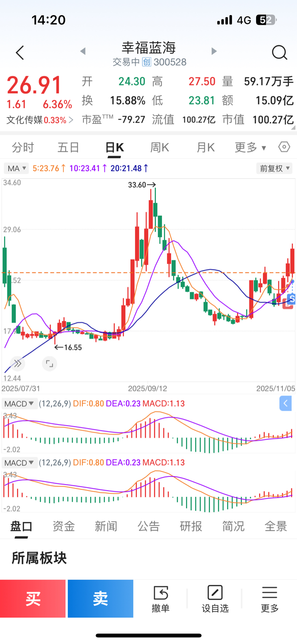The width and height of the screenshot is (297, 644).
Task: Expand 文化传媒 sector chevron
Action: 71,120
